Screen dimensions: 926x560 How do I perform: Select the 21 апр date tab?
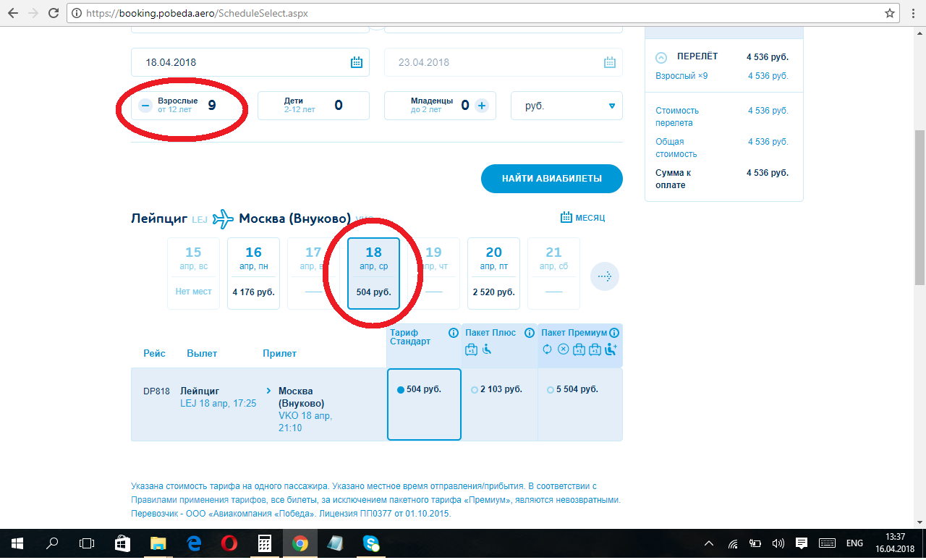pos(553,273)
